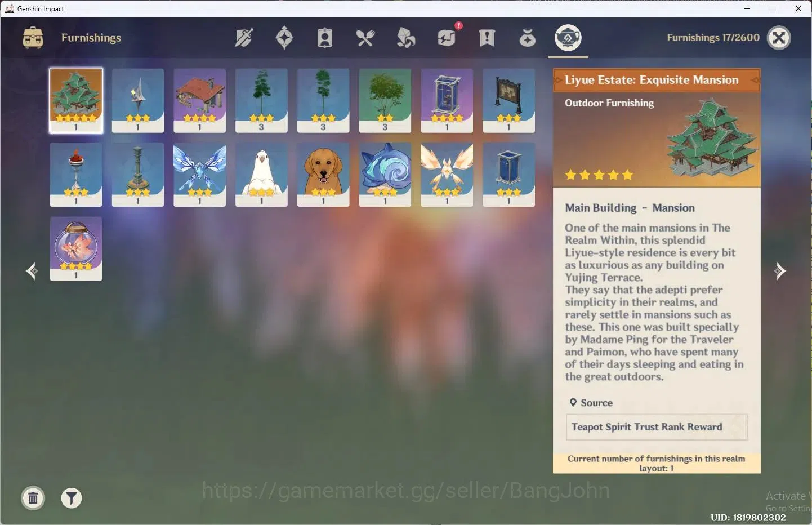The height and width of the screenshot is (525, 812).
Task: Click the Source label with pin icon
Action: [591, 403]
